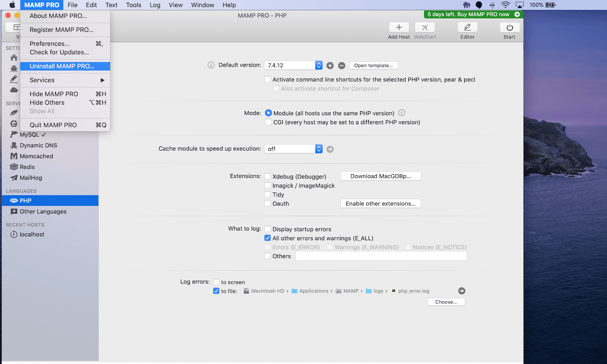Uncheck All other errors and warnings
Screen dimensions: 607x364
tap(267, 238)
